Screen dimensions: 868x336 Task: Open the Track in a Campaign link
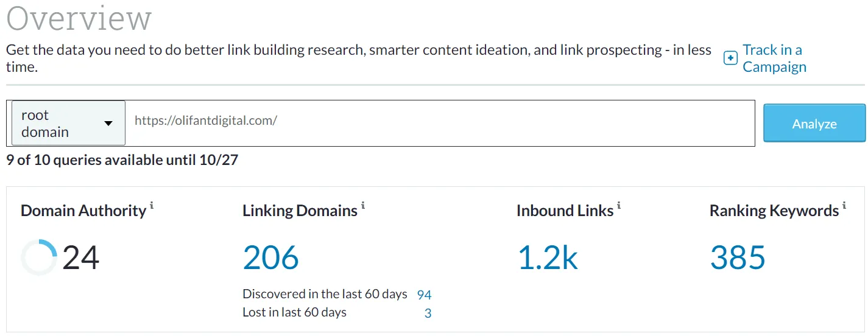coord(774,58)
